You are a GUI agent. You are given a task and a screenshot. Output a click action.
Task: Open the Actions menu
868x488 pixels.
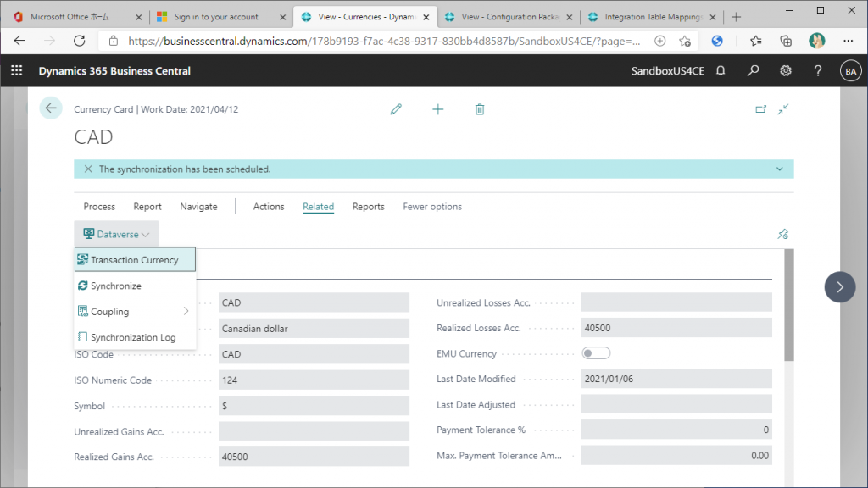269,207
